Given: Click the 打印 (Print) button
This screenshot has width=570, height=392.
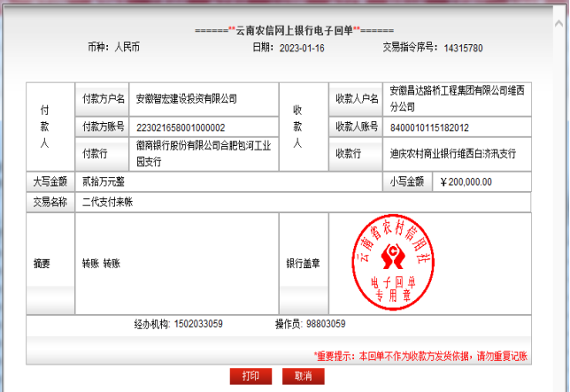Looking at the screenshot, I should coord(250,376).
